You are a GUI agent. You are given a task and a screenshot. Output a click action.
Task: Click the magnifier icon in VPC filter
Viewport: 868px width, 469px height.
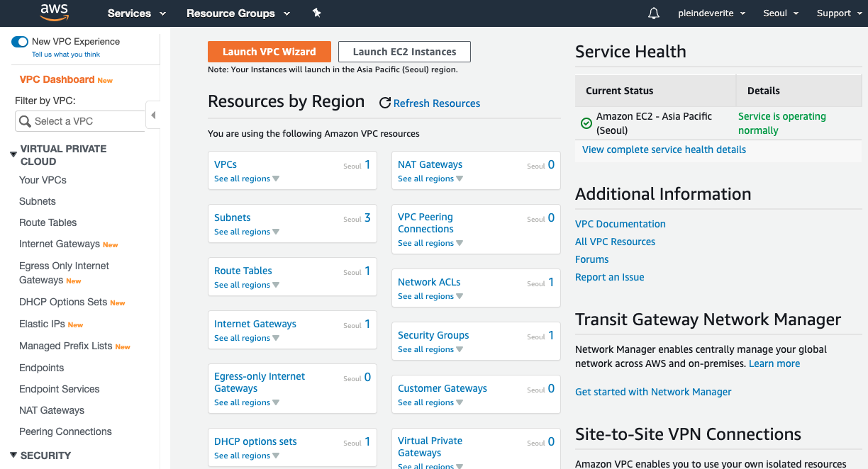pos(26,121)
